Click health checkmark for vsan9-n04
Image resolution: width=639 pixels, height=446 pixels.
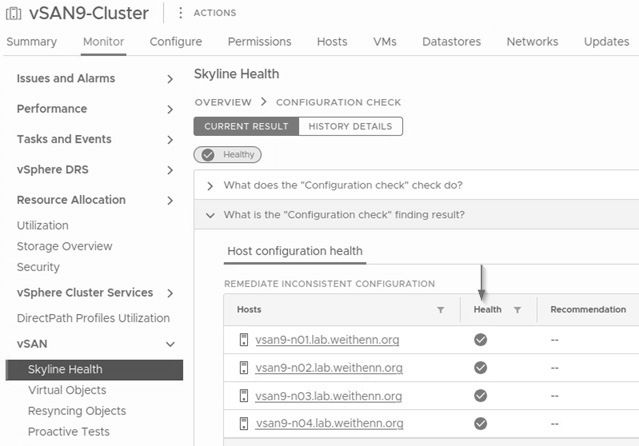click(x=480, y=424)
